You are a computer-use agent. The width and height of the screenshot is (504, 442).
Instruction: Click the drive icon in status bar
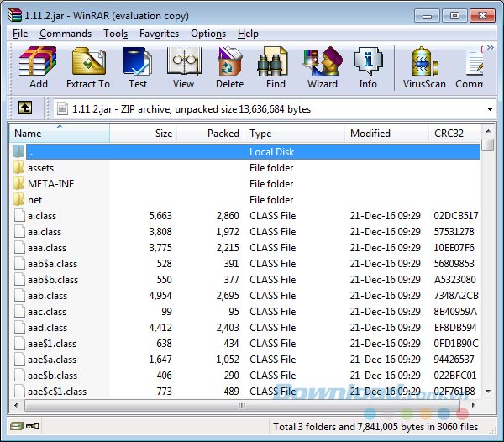click(x=16, y=426)
